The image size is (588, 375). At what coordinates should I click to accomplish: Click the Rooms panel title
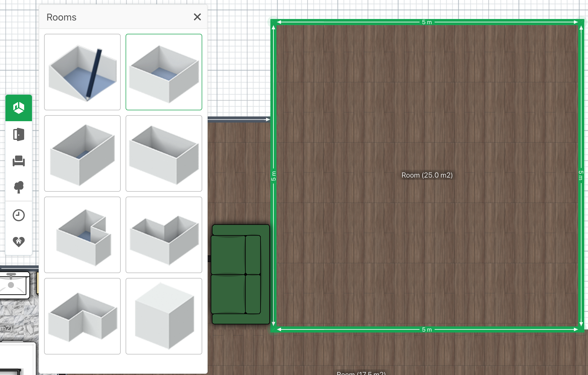62,17
